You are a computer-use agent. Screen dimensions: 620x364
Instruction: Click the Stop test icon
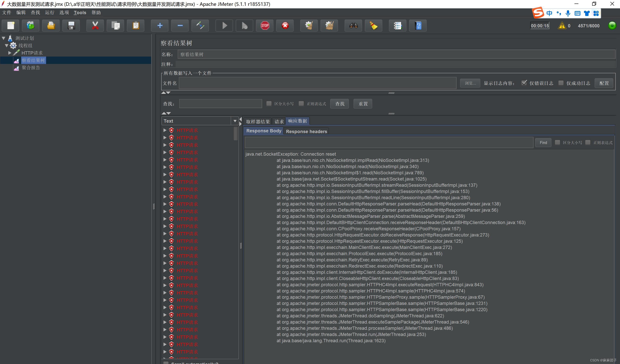pos(264,25)
